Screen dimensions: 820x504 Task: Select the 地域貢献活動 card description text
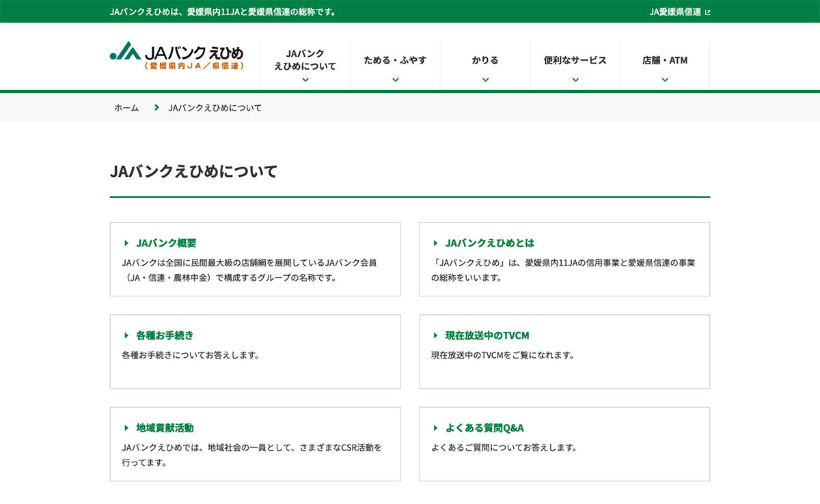coord(251,455)
